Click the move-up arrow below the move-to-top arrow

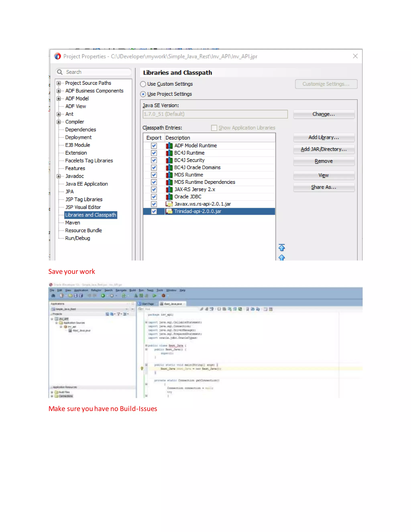(x=282, y=258)
